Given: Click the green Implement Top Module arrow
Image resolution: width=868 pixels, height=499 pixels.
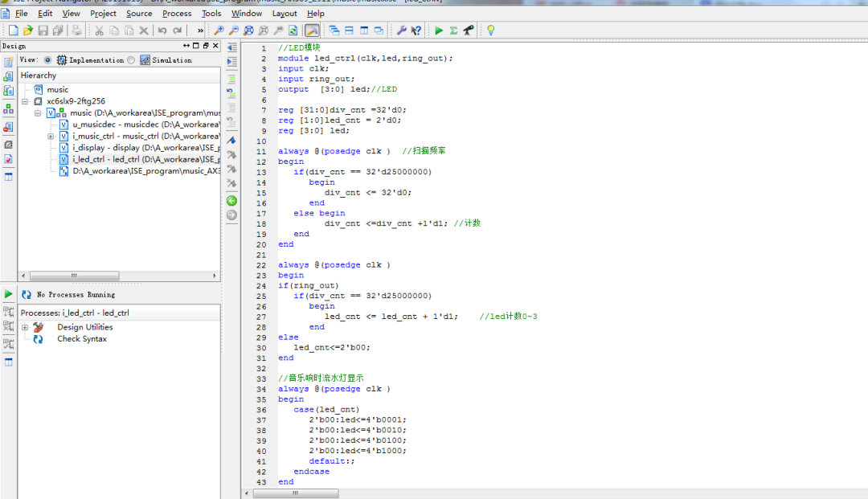Looking at the screenshot, I should [x=439, y=31].
